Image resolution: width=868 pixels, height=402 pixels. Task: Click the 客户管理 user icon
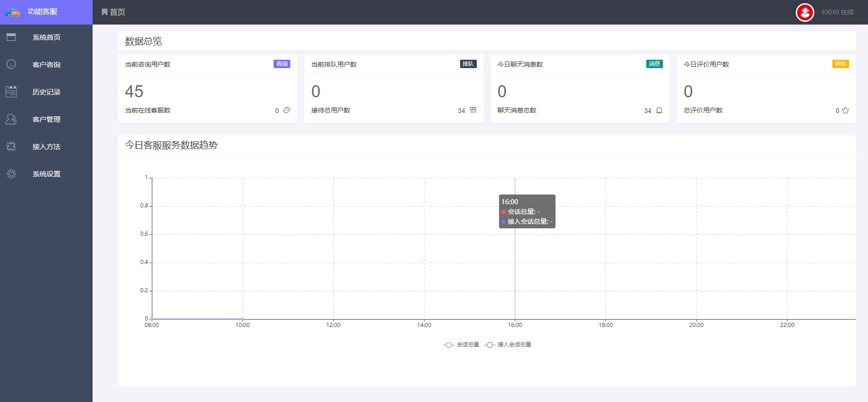pos(11,119)
